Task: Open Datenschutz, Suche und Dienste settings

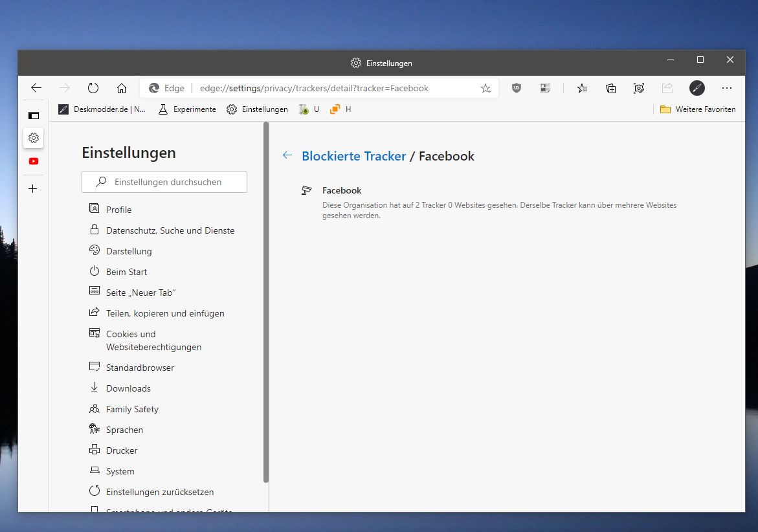Action: pos(170,230)
